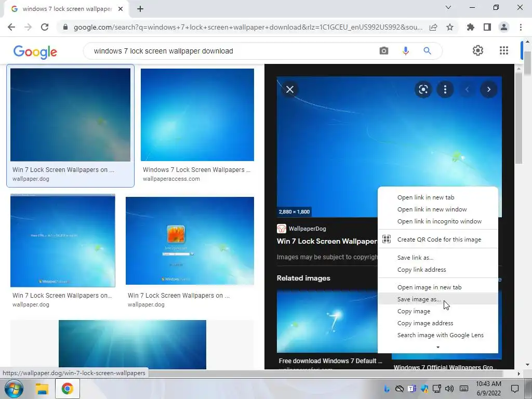The width and height of the screenshot is (532, 399).
Task: Go to Google homepage via the logo
Action: pos(35,52)
